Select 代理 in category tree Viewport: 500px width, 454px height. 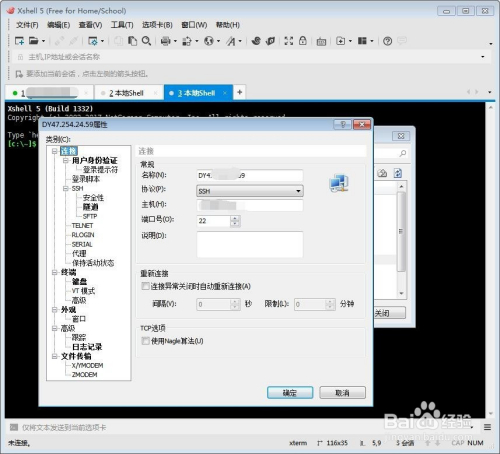pos(79,254)
